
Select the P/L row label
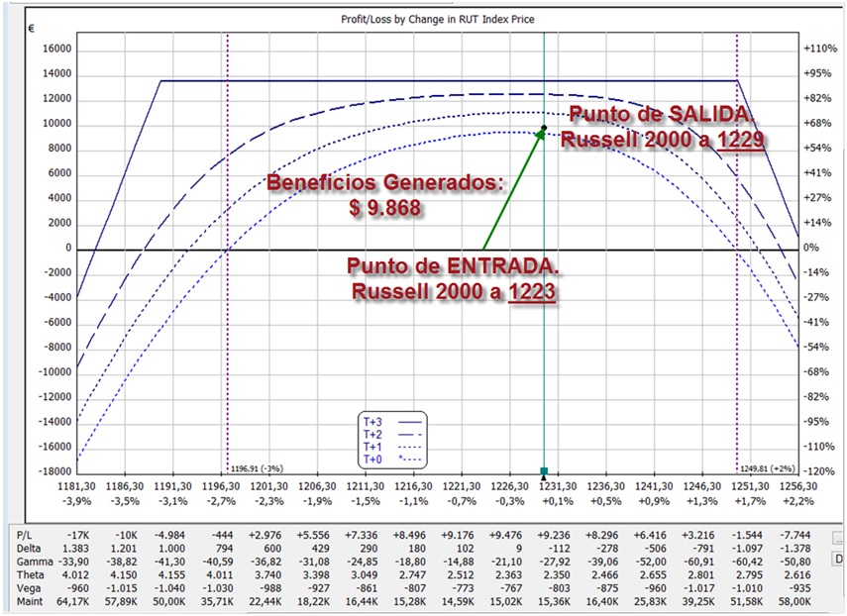pos(25,535)
